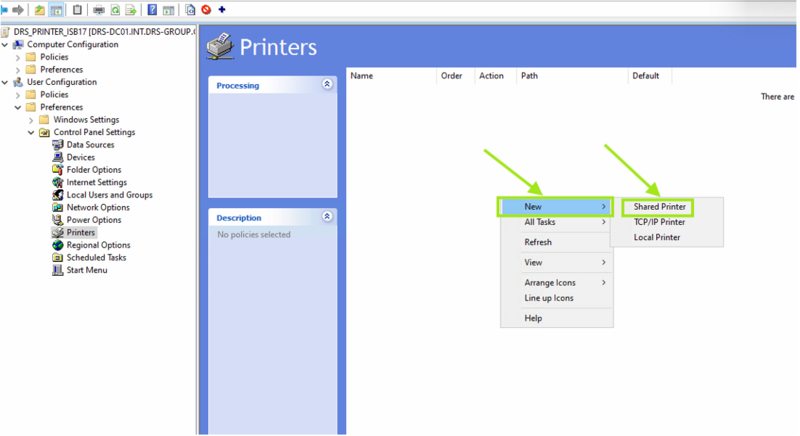Select TCP/IP Printer in the submenu
800x436 pixels.
pos(659,222)
